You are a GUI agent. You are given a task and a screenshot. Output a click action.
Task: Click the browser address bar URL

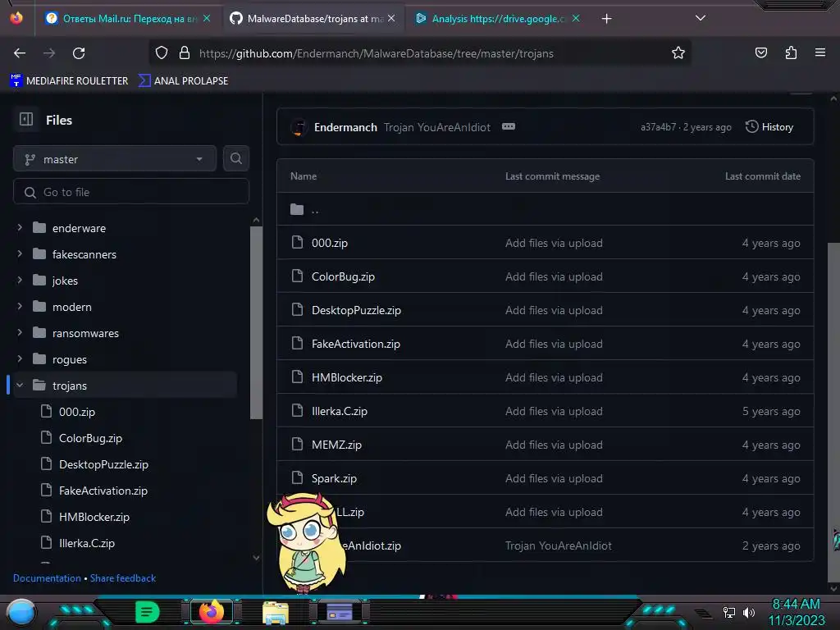click(376, 53)
